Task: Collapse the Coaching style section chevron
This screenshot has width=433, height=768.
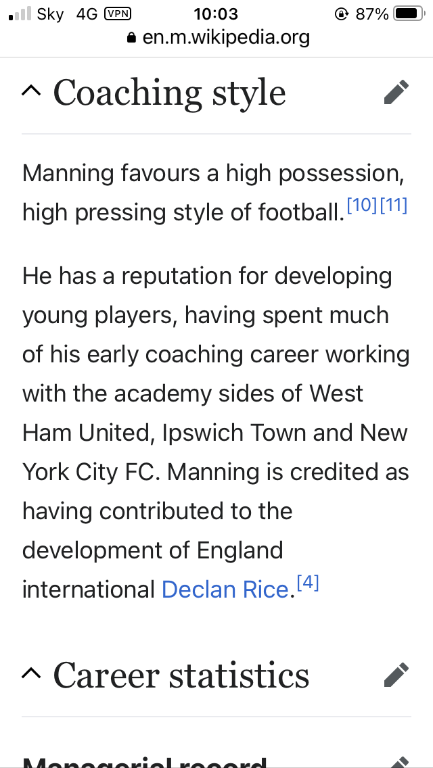Action: click(32, 91)
